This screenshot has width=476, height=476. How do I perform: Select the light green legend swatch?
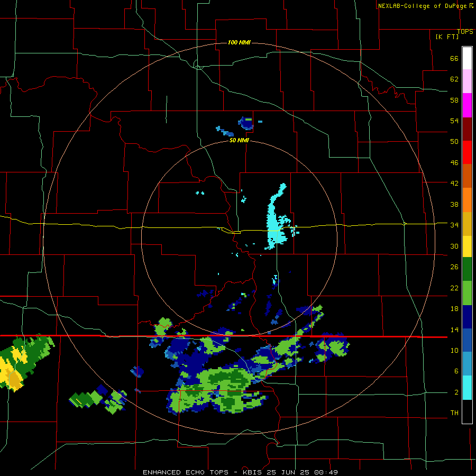[x=467, y=293]
